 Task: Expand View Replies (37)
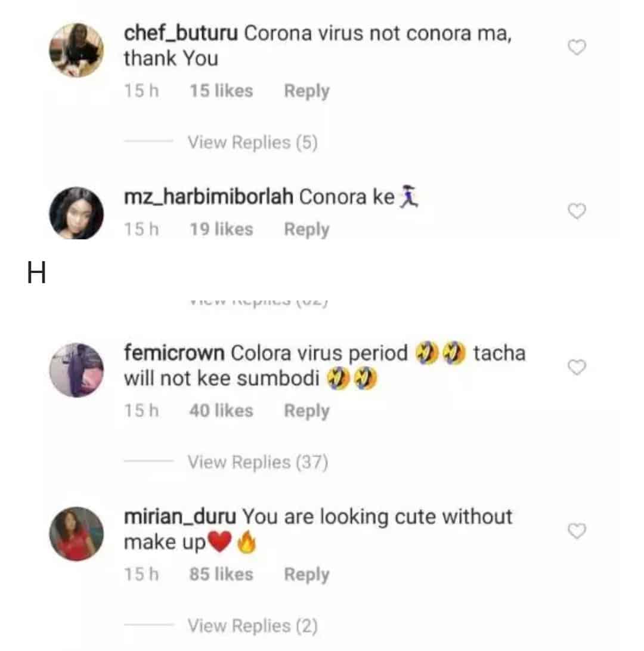point(258,462)
